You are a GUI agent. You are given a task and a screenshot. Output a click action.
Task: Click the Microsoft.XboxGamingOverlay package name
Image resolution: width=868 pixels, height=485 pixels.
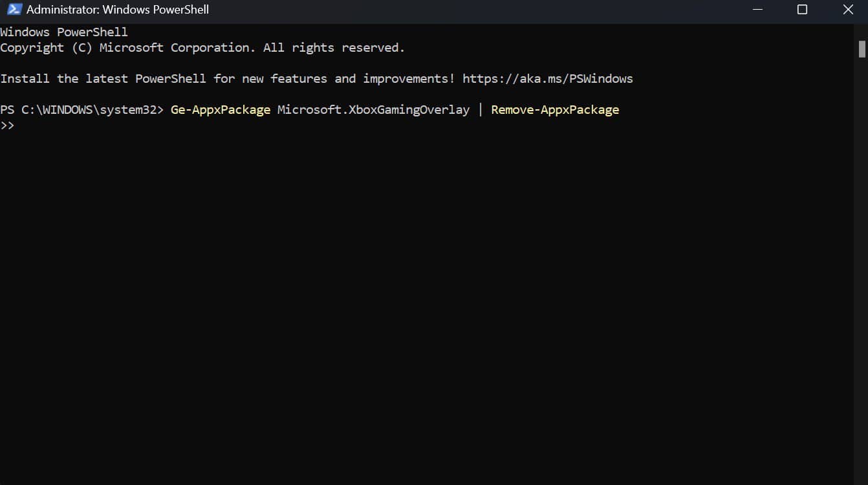(x=373, y=109)
